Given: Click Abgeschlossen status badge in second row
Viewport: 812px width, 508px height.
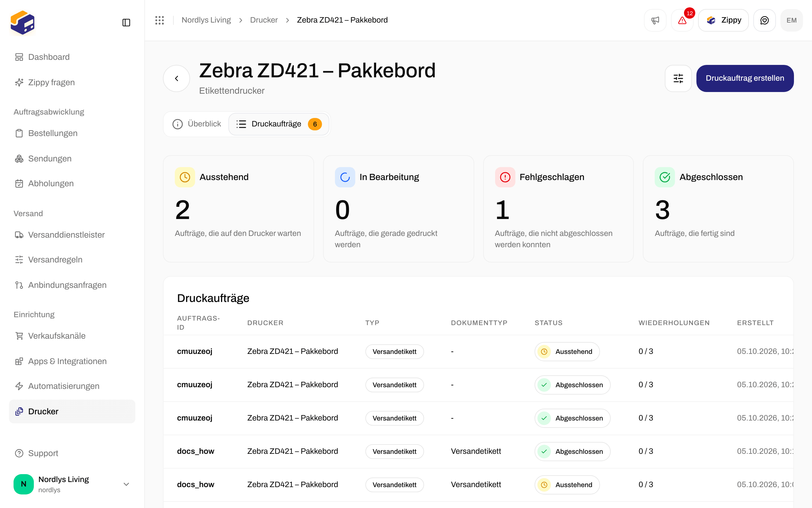Looking at the screenshot, I should [x=572, y=385].
